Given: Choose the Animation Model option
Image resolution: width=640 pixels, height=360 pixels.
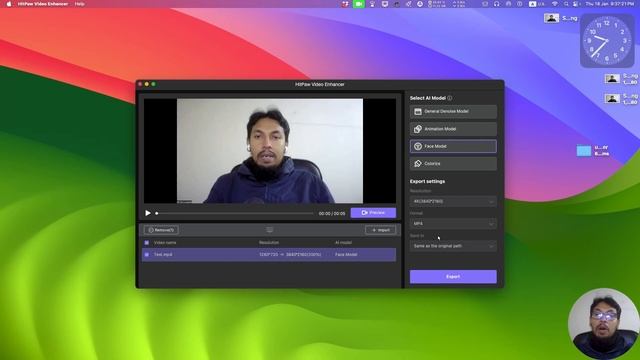Looking at the screenshot, I should point(453,129).
